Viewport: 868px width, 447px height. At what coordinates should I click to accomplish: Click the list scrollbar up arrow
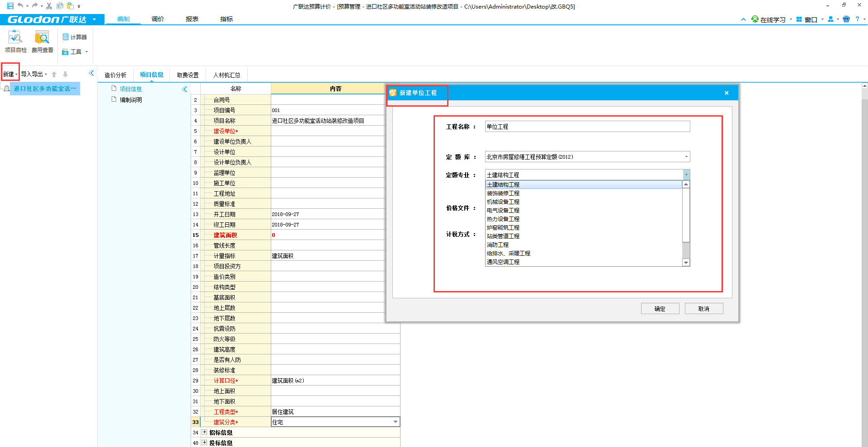point(686,184)
